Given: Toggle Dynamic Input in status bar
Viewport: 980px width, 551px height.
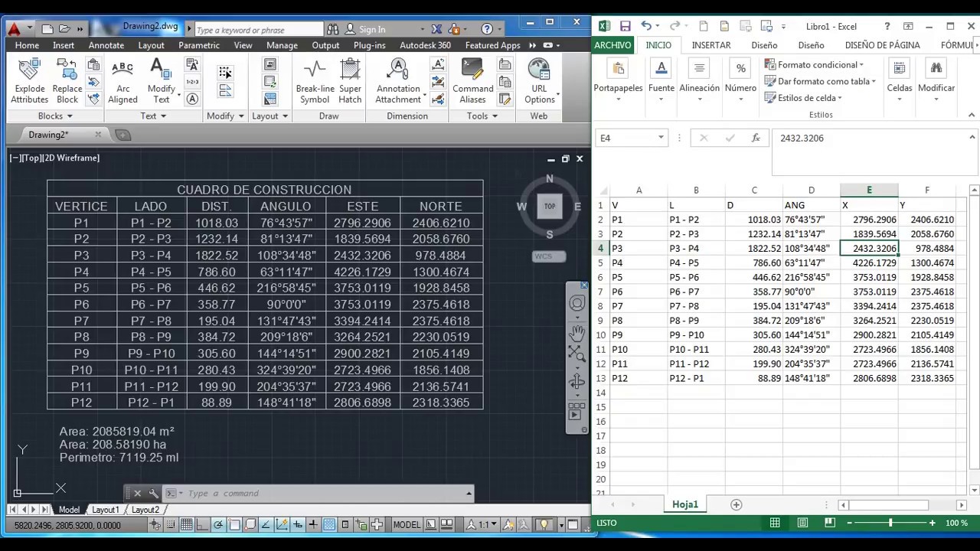Looking at the screenshot, I should coord(298,525).
